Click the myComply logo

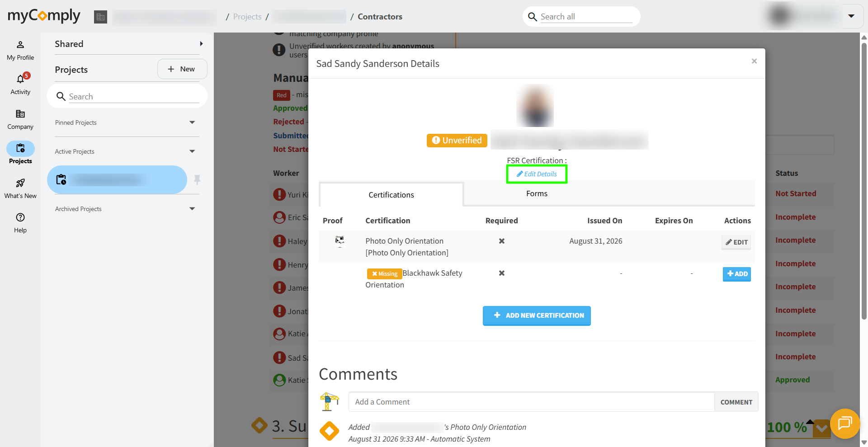point(44,16)
